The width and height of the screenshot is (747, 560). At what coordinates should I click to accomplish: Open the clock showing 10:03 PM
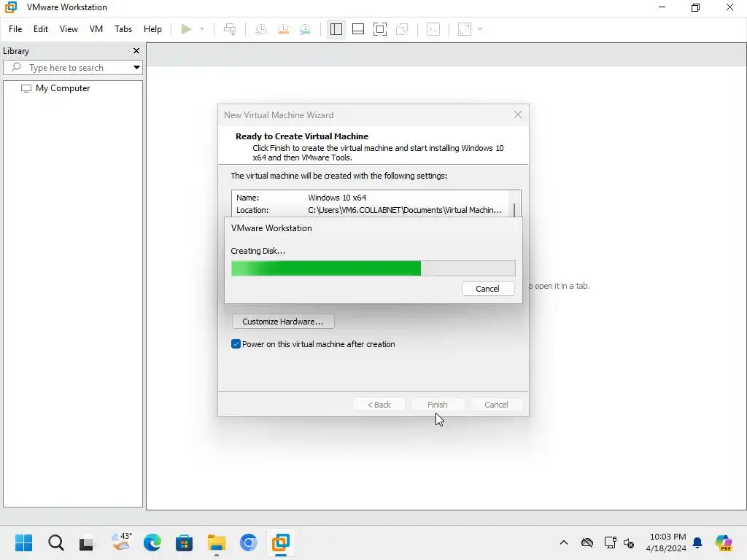pos(666,542)
